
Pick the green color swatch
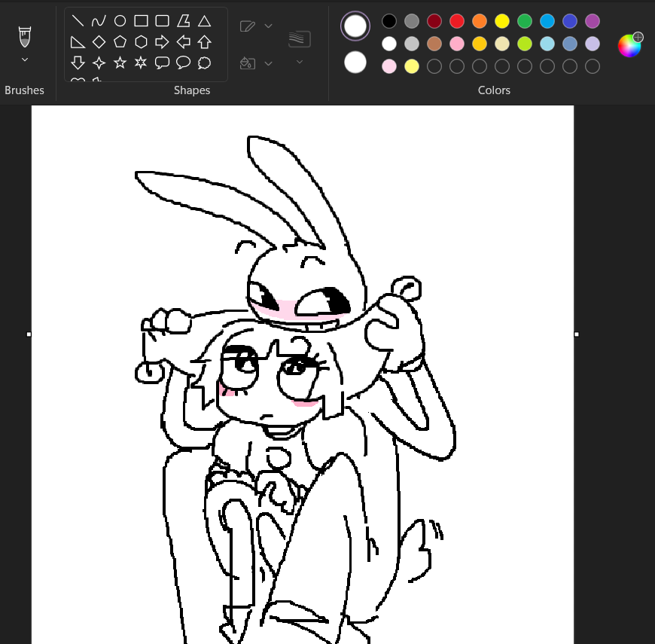(525, 21)
